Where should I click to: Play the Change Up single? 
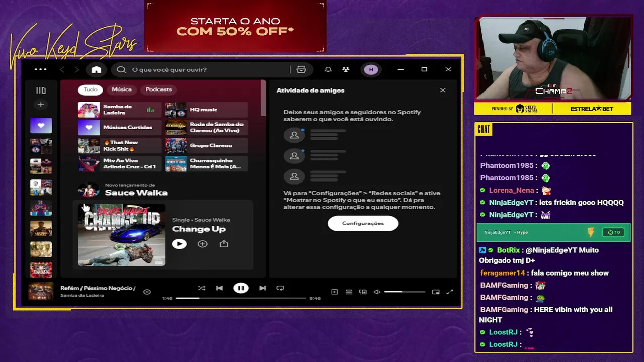click(179, 244)
